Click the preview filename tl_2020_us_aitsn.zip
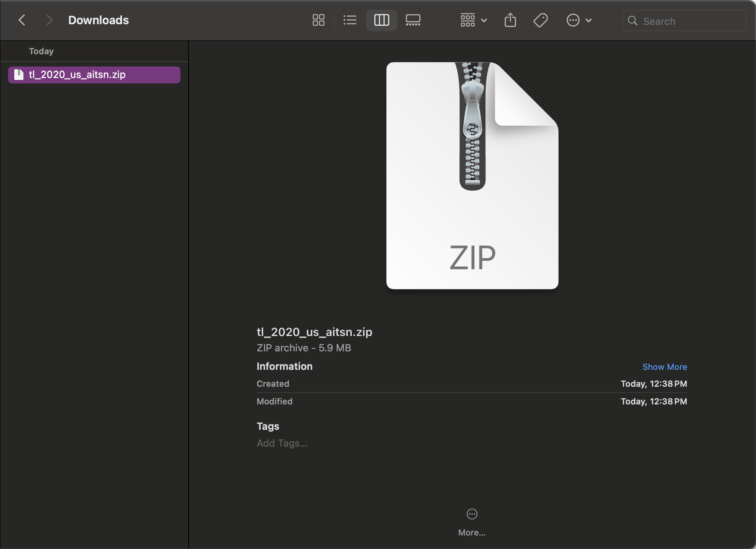 314,332
